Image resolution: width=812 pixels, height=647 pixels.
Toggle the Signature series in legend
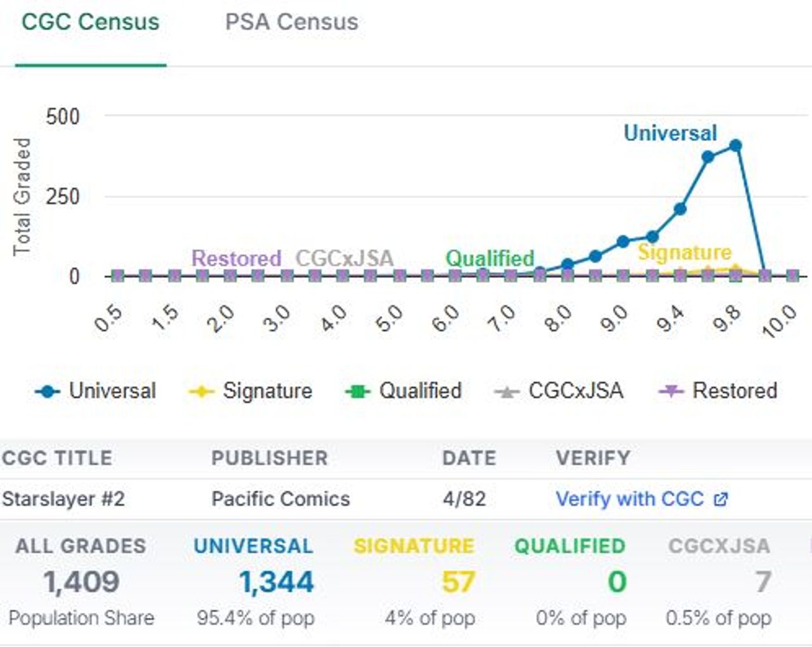251,391
